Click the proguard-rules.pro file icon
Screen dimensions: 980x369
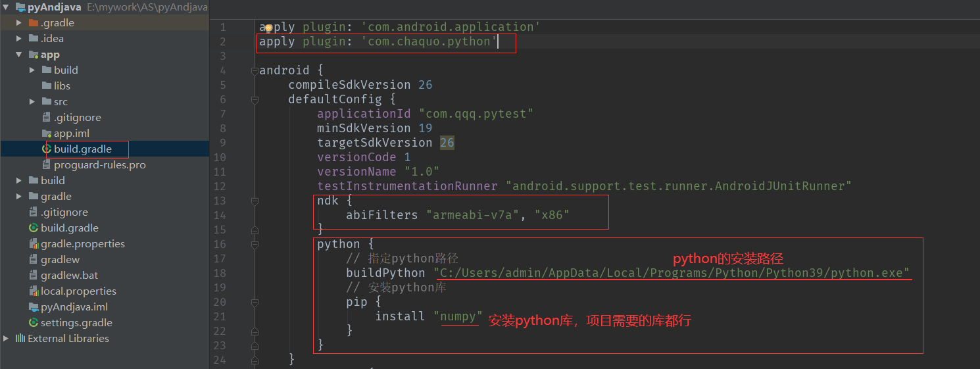coord(47,165)
